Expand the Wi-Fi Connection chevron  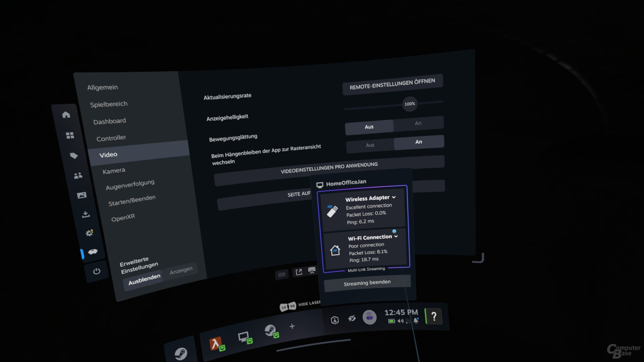pyautogui.click(x=396, y=236)
